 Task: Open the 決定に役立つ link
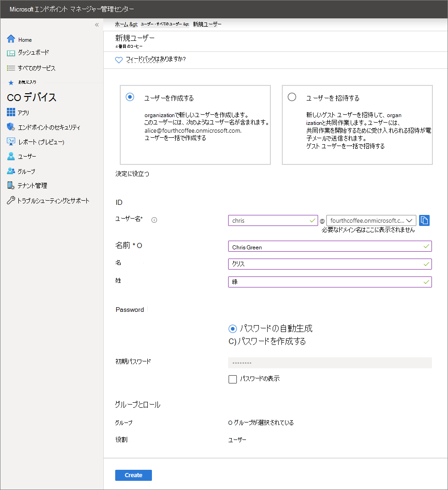coord(133,174)
